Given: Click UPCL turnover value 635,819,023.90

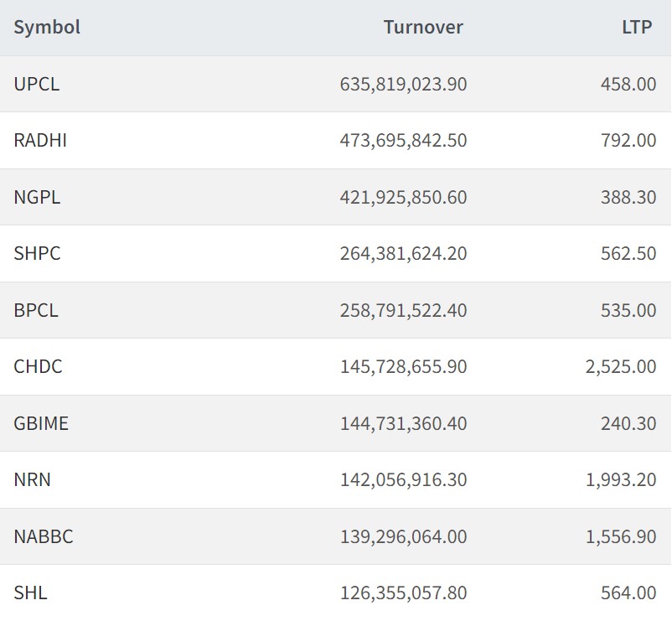Looking at the screenshot, I should pyautogui.click(x=403, y=84).
